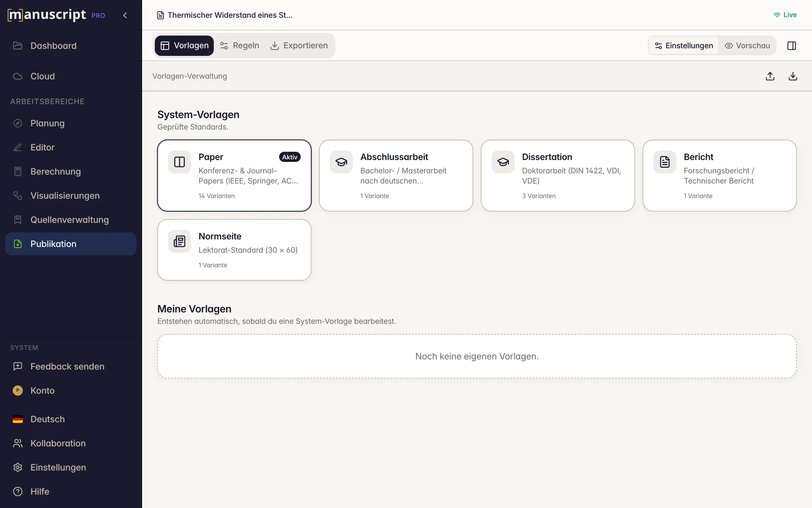
Task: Open Quellenverwaltung bookmark item
Action: tap(71, 220)
